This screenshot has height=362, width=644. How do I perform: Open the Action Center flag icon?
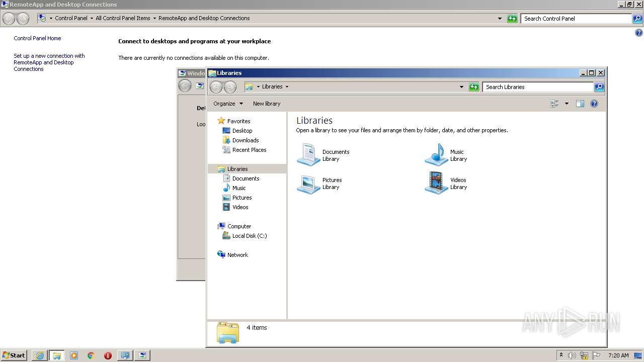pos(596,355)
